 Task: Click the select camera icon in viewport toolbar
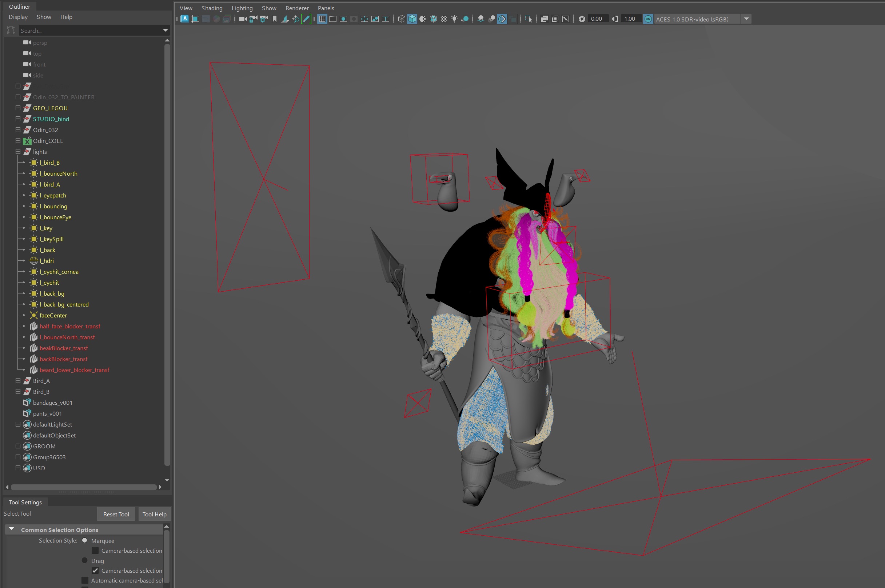(243, 19)
